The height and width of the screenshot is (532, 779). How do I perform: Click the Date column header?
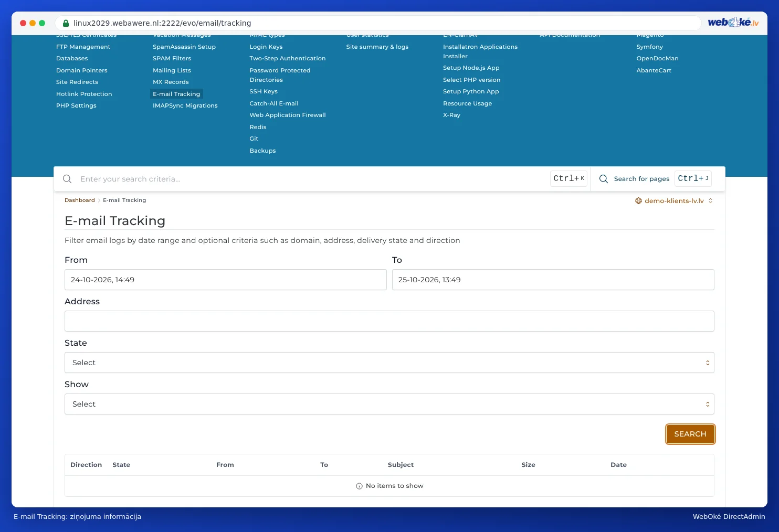[618, 465]
